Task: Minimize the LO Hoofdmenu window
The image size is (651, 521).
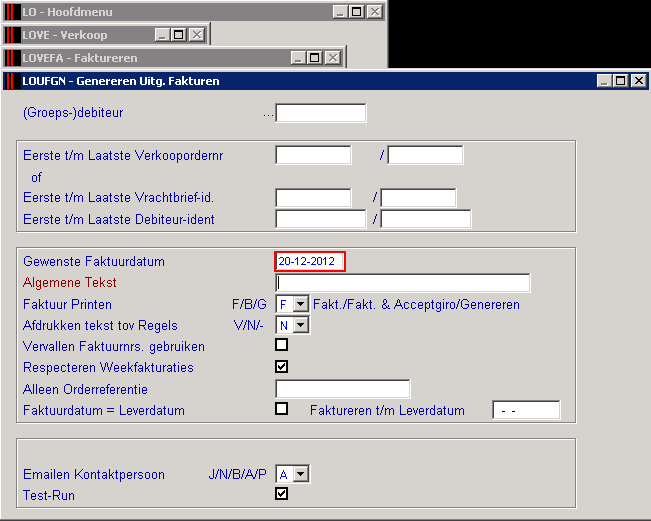Action: click(340, 12)
